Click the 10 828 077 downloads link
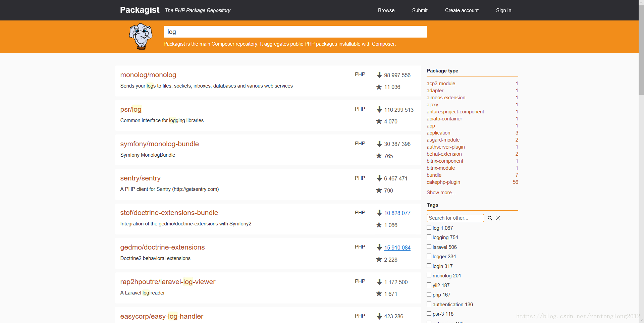This screenshot has height=323, width=644. pos(397,213)
